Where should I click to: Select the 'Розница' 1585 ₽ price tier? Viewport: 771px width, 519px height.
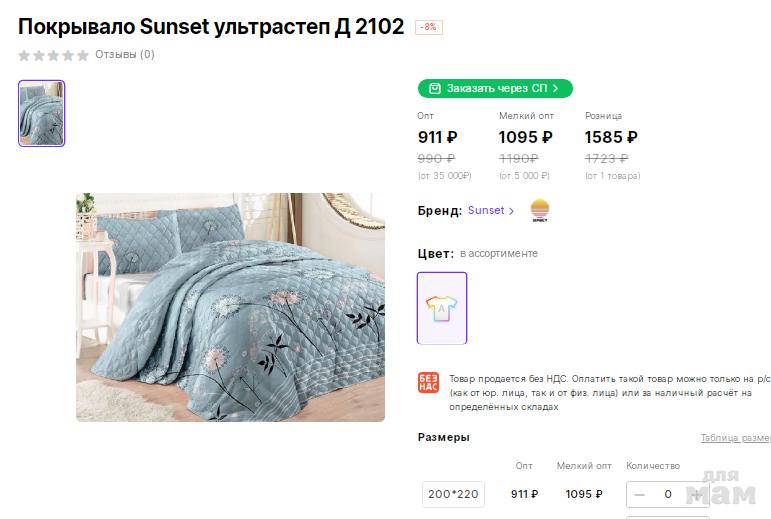pos(611,137)
